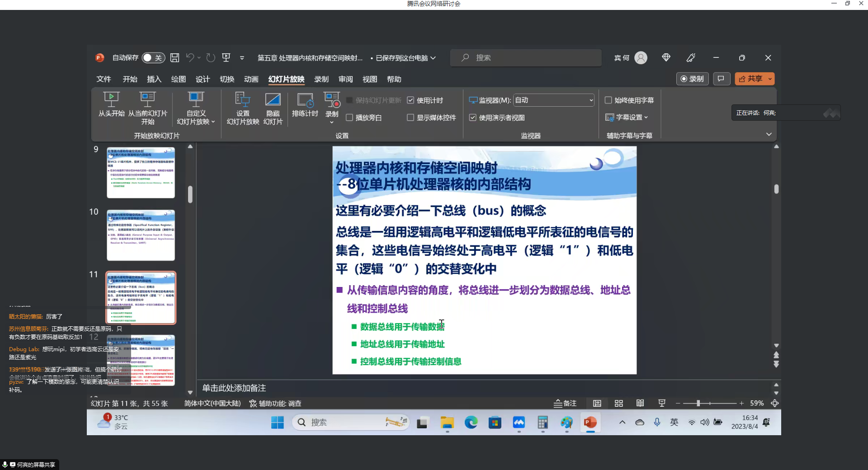Switch to 开始 ribbon tab

(130, 79)
